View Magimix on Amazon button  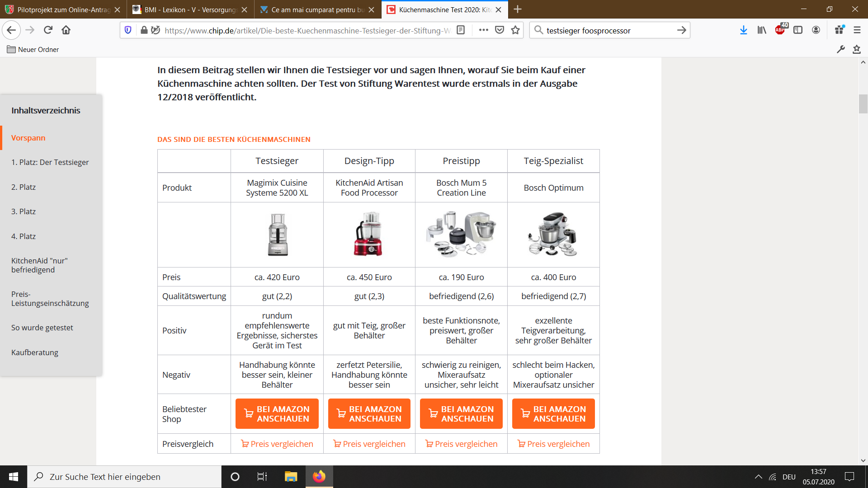pos(277,413)
